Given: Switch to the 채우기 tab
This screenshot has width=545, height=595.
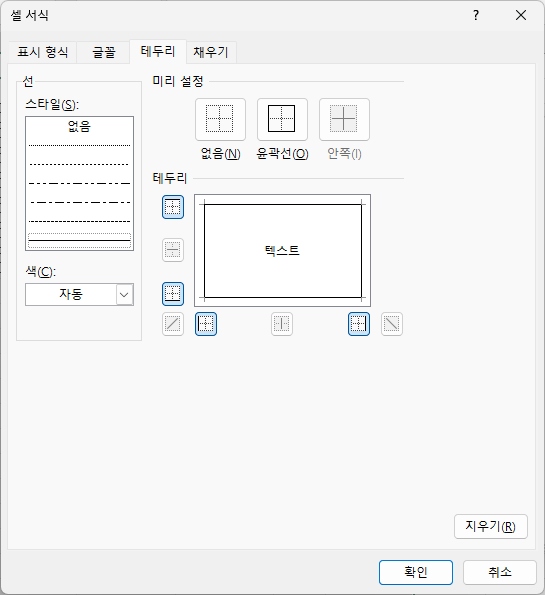Looking at the screenshot, I should (x=211, y=52).
